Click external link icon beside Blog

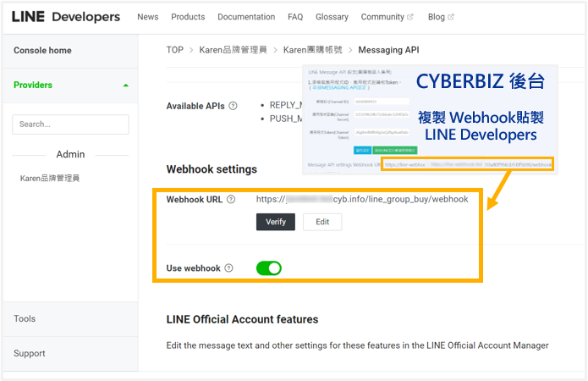click(451, 17)
